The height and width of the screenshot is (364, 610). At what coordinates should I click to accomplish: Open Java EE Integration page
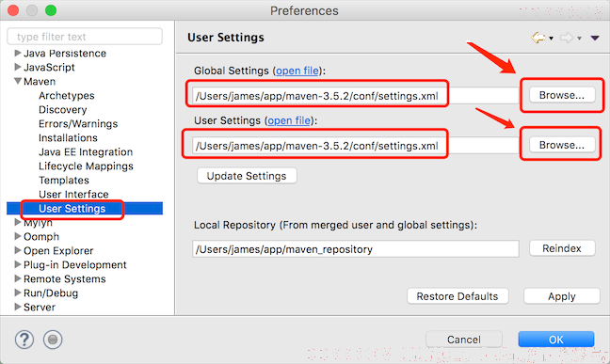(86, 151)
